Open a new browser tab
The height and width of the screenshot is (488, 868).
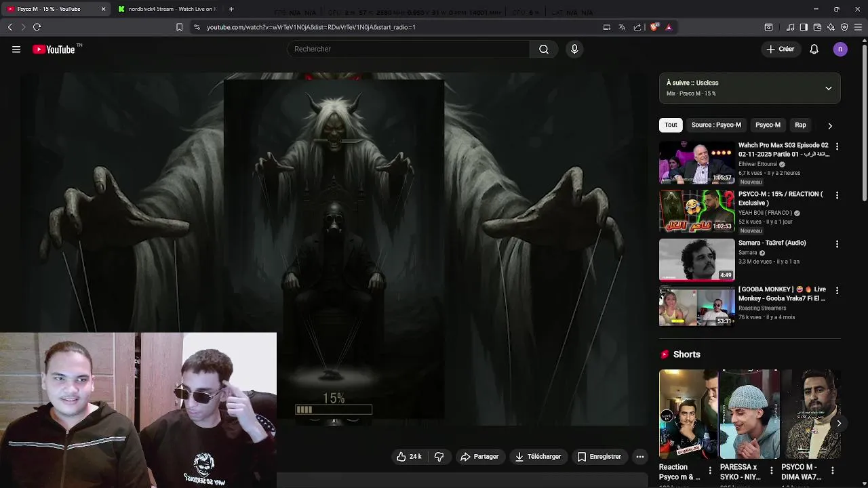click(x=231, y=9)
